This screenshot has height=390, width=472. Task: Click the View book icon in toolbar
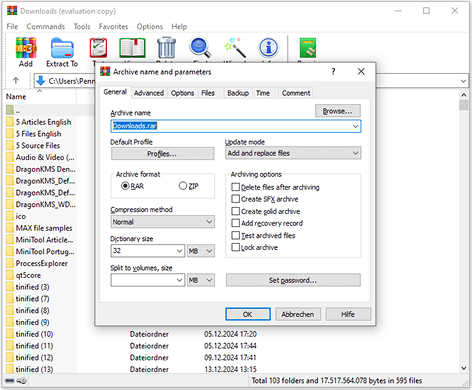click(x=132, y=48)
